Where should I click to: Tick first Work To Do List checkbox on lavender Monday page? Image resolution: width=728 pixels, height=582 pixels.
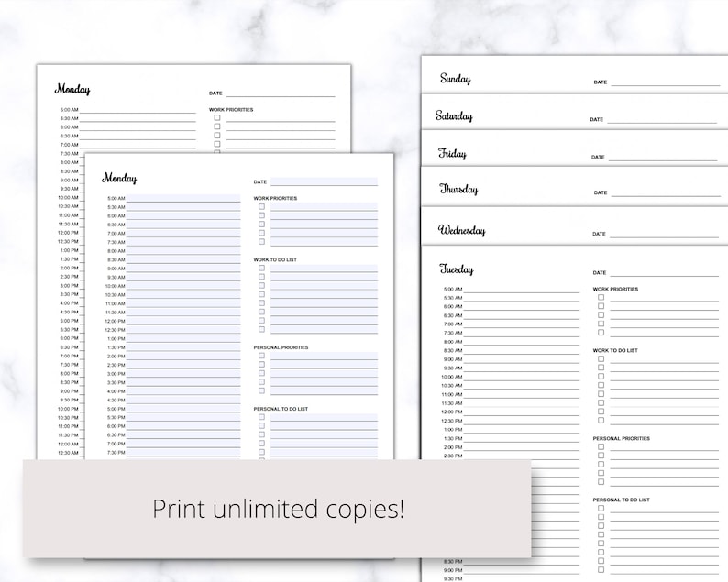[x=262, y=269]
